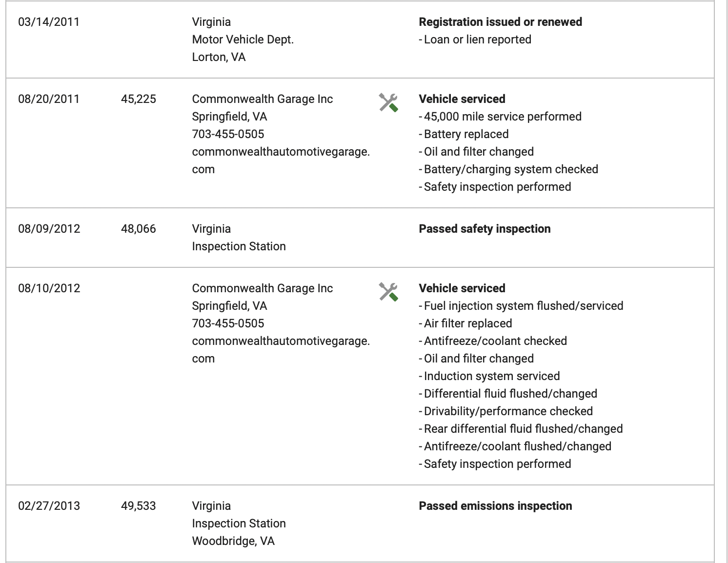This screenshot has height=563, width=728.
Task: Click the 48,066 odometer reading
Action: [139, 229]
